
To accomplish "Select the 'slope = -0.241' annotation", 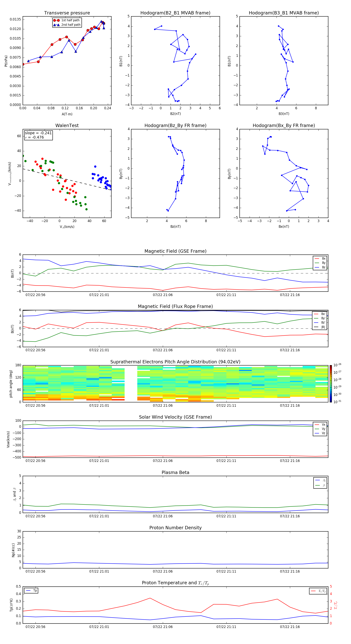I will click(38, 133).
